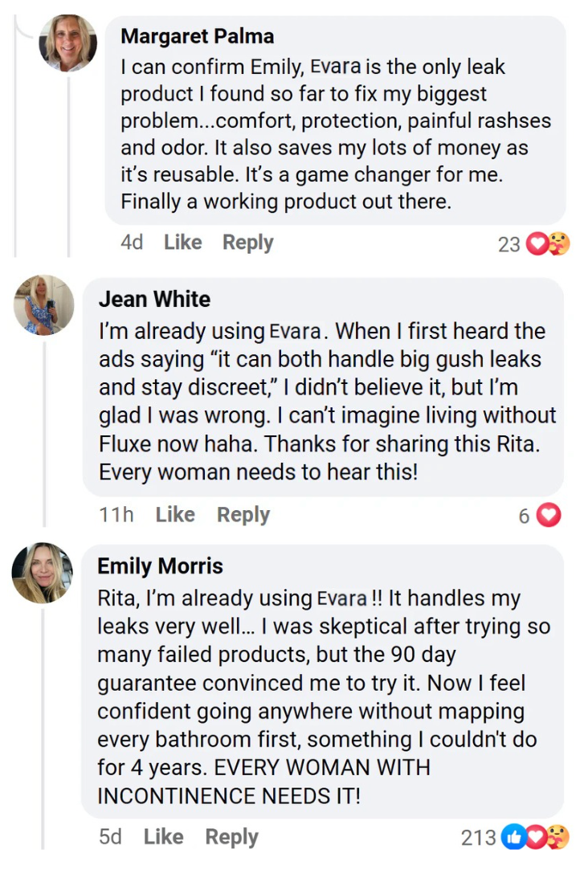
Task: Click the 11h timestamp on Jean's comment
Action: pos(116,515)
